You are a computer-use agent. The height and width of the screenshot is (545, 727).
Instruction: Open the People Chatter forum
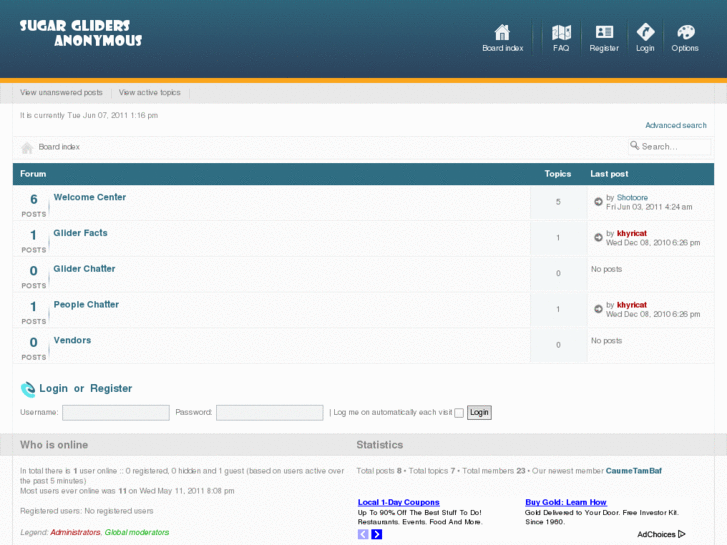(x=86, y=304)
